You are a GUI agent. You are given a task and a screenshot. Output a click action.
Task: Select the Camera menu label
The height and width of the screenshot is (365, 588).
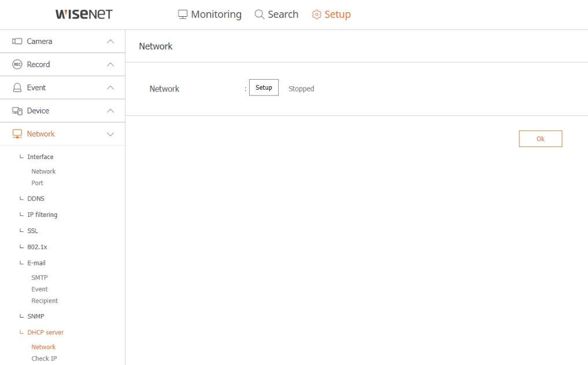(39, 41)
